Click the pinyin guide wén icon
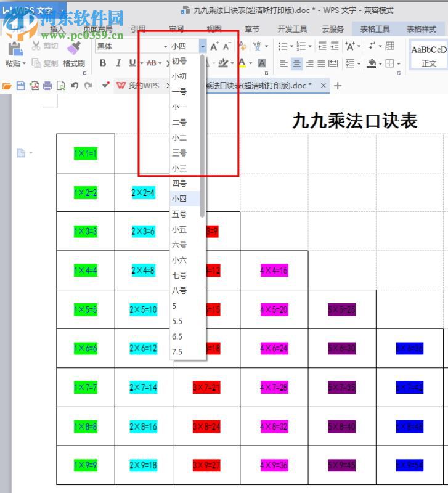Screen dimensions: 448x493 click(258, 46)
